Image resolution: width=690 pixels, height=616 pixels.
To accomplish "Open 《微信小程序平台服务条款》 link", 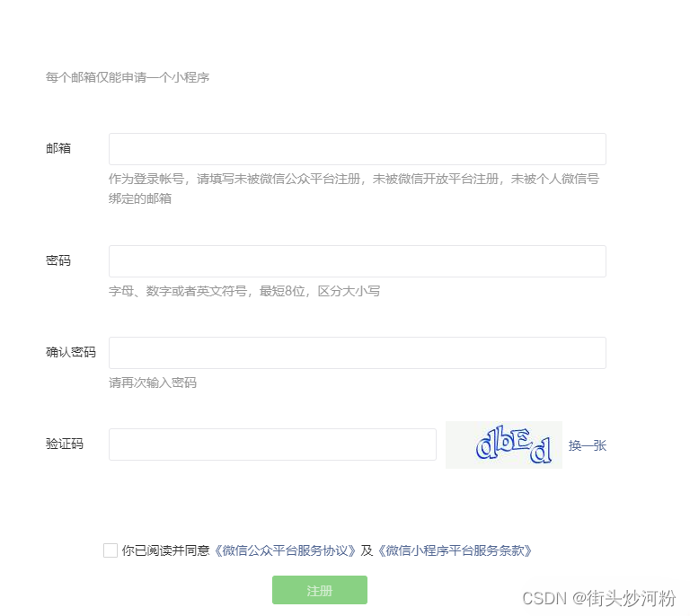I will [454, 550].
